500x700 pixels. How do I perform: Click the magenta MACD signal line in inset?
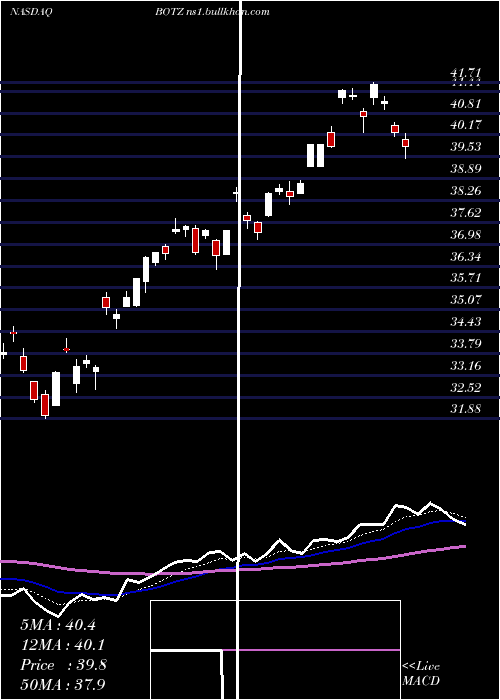pyautogui.click(x=311, y=650)
